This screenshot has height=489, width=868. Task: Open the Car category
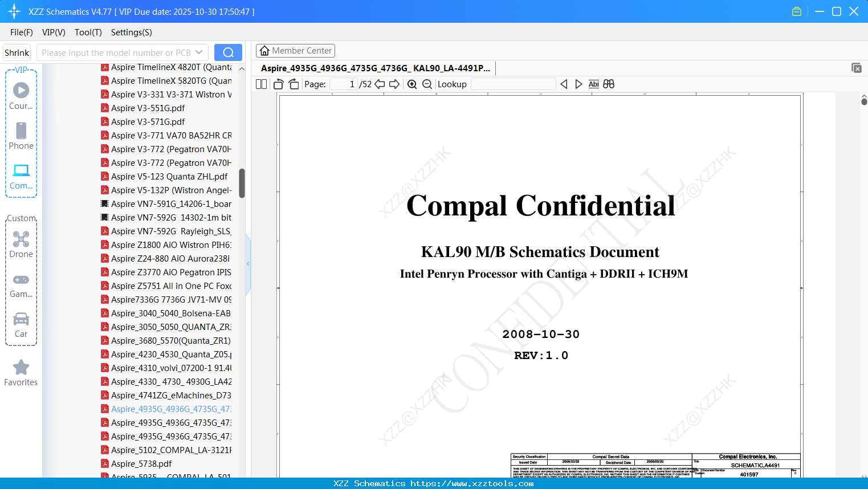(x=21, y=319)
